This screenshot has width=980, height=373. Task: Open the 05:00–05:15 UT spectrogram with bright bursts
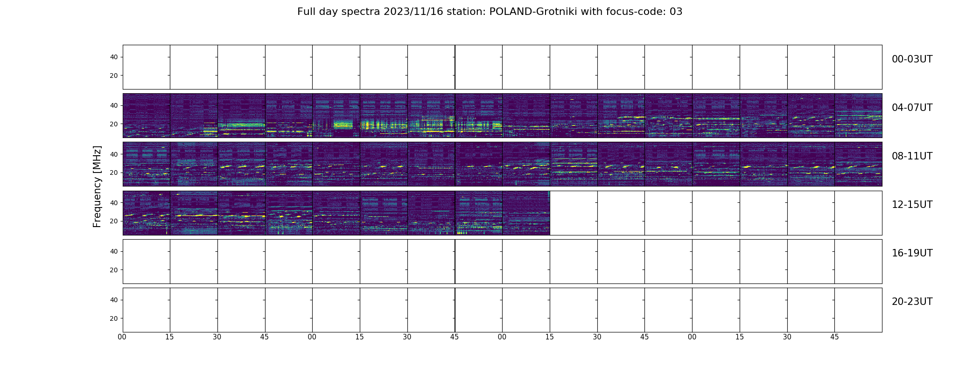[336, 115]
